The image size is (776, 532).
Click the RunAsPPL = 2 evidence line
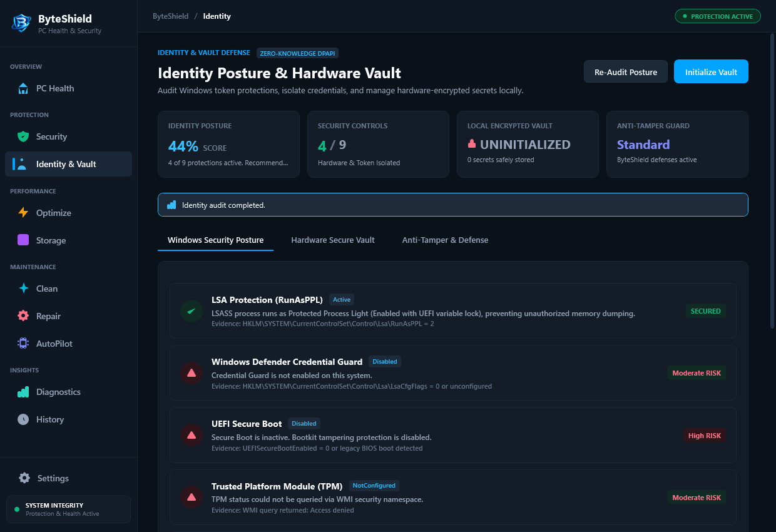[323, 324]
